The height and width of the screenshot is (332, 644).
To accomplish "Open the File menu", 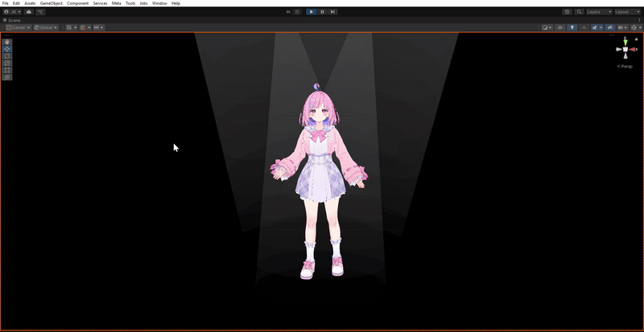I will (6, 3).
